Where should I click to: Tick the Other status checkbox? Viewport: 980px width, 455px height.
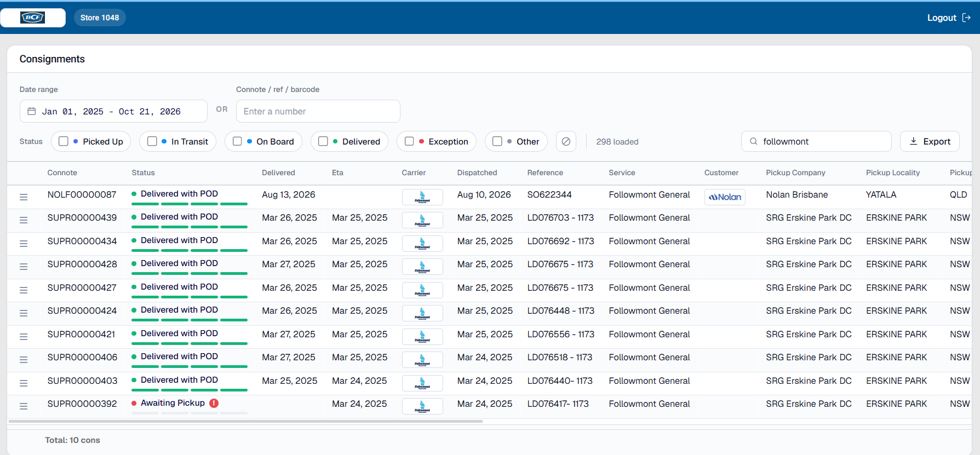tap(497, 141)
